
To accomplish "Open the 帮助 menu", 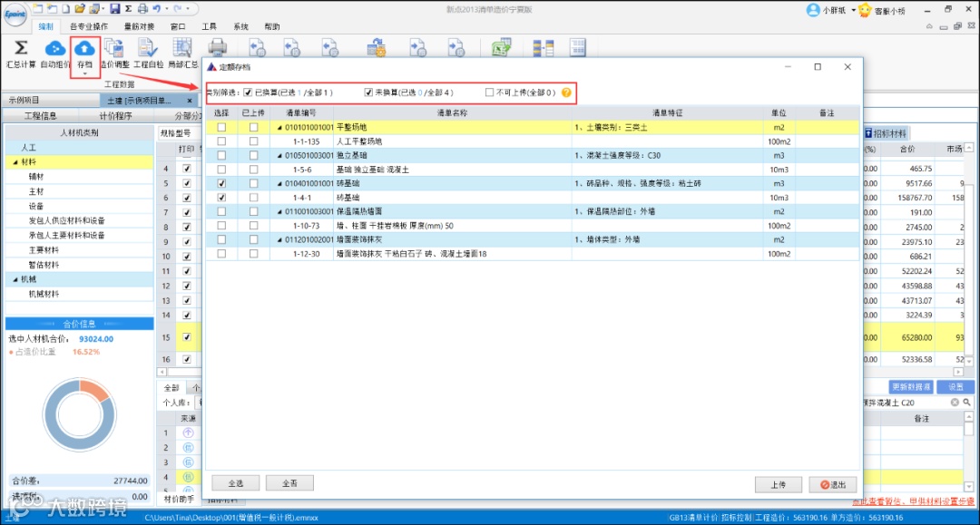I will [272, 26].
